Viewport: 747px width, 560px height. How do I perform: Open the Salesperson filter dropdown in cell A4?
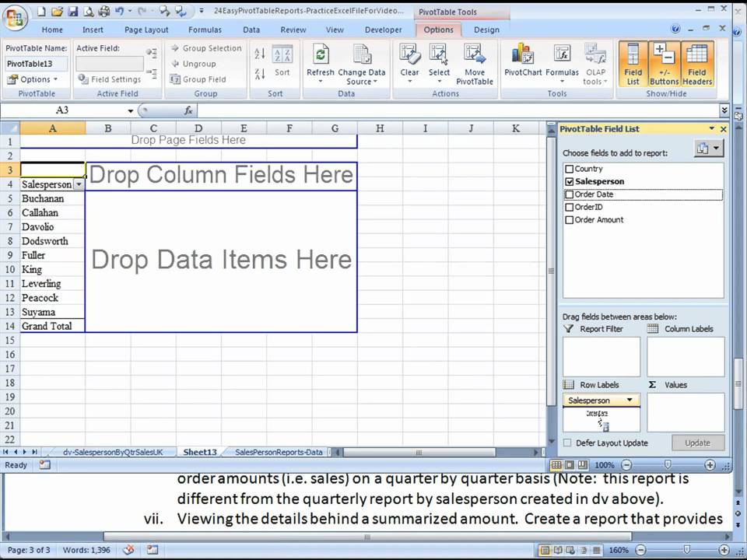pos(79,185)
